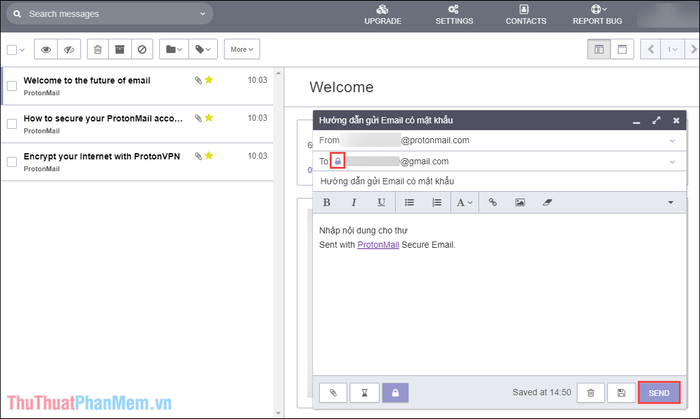Add an attachment with paperclip button
The height and width of the screenshot is (419, 700).
point(333,393)
